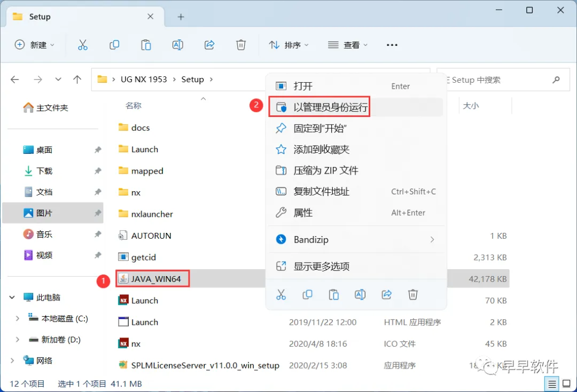The width and height of the screenshot is (577, 392).
Task: Click the search magnifier icon
Action: (x=556, y=80)
